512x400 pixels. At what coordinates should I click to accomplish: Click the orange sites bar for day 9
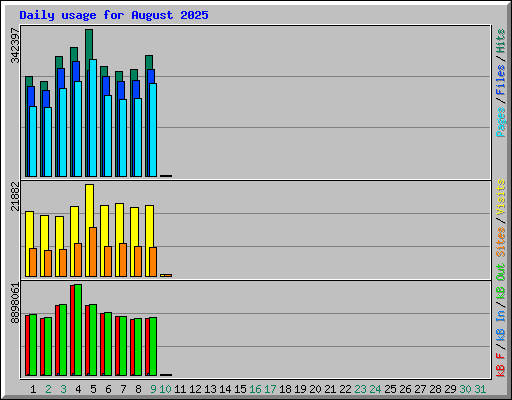[x=153, y=262]
